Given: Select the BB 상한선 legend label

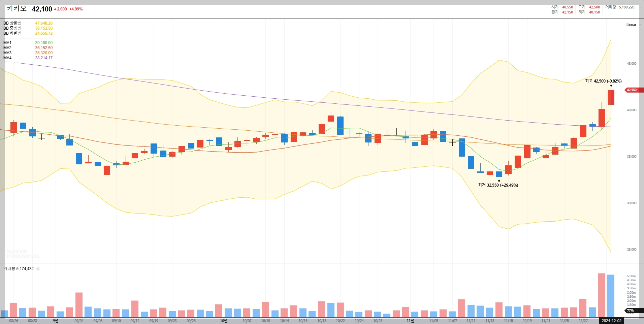Looking at the screenshot, I should point(12,23).
